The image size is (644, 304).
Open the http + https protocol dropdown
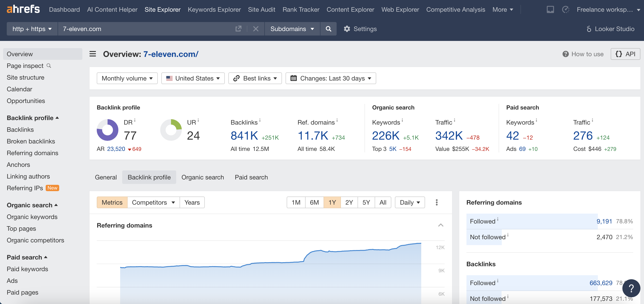click(32, 29)
